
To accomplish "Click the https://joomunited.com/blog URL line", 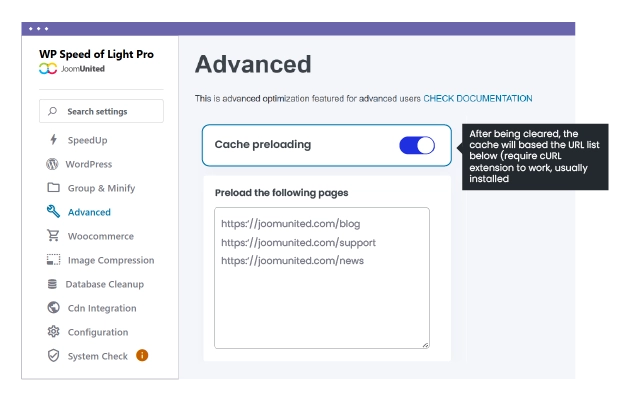I will coord(290,223).
